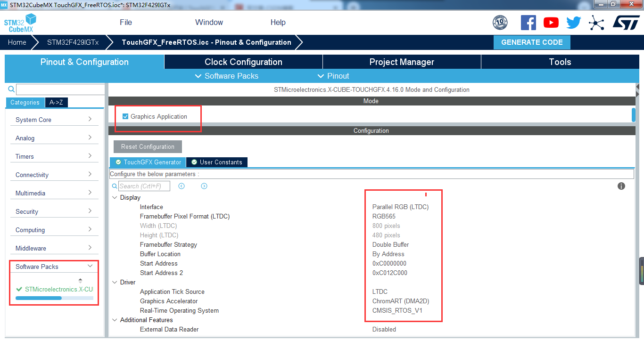Collapse the Display parameter group
The width and height of the screenshot is (644, 340).
click(115, 198)
